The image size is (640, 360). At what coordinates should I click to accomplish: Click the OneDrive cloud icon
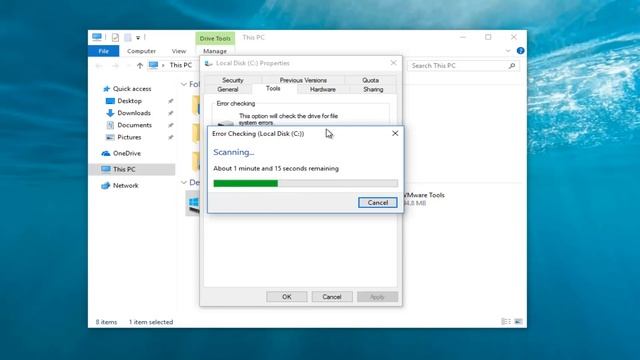[106, 153]
